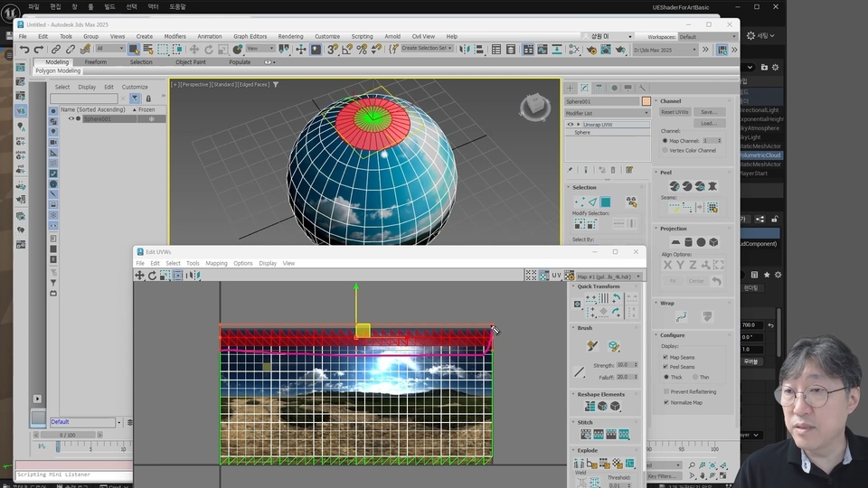Switch to the Freeform ribbon tab
The width and height of the screenshot is (868, 488).
pyautogui.click(x=95, y=62)
